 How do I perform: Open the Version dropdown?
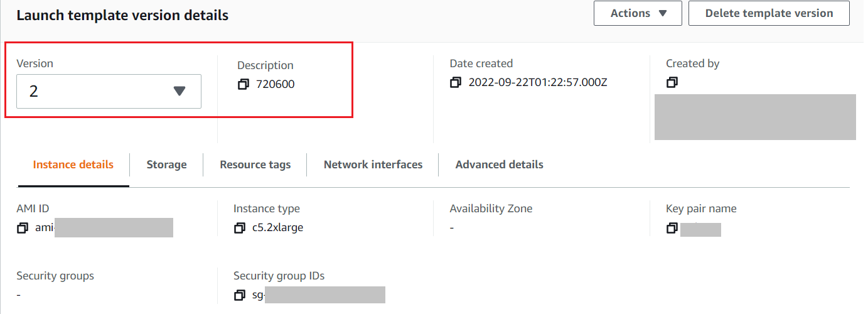(x=109, y=91)
